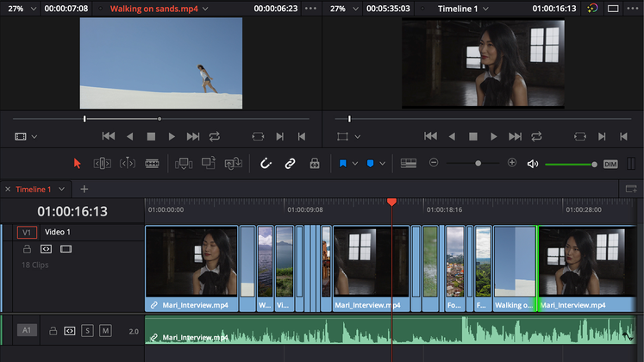Image resolution: width=644 pixels, height=362 pixels.
Task: Click the Overwrite Clip toolbar icon
Action: click(209, 163)
